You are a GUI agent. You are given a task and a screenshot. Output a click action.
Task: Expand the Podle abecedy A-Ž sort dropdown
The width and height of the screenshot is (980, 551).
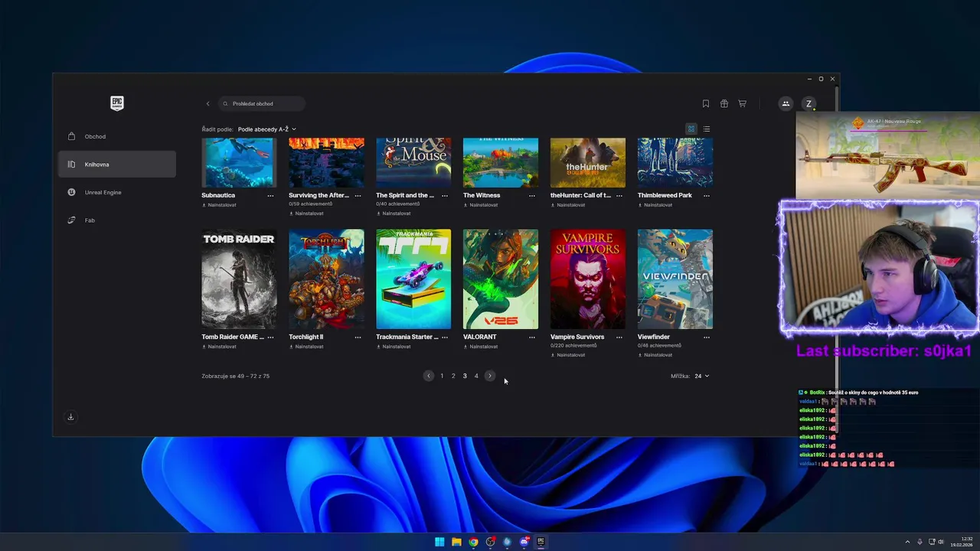pyautogui.click(x=266, y=129)
